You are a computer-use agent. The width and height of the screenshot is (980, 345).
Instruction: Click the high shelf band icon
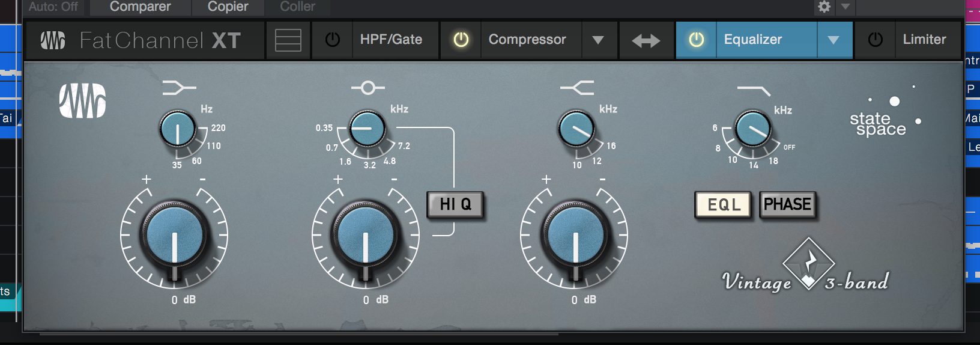tap(577, 88)
